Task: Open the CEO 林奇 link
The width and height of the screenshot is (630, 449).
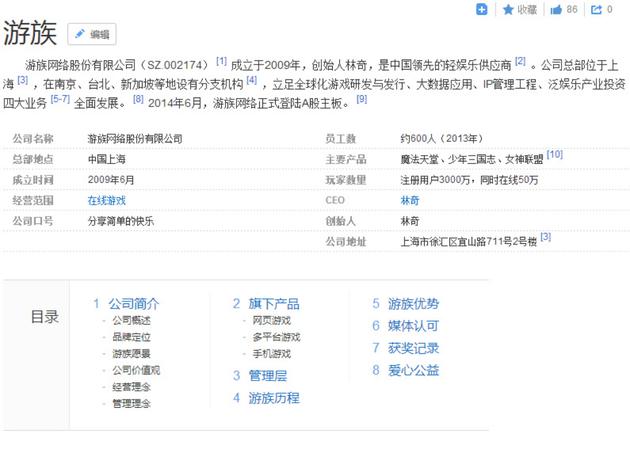Action: 410,200
